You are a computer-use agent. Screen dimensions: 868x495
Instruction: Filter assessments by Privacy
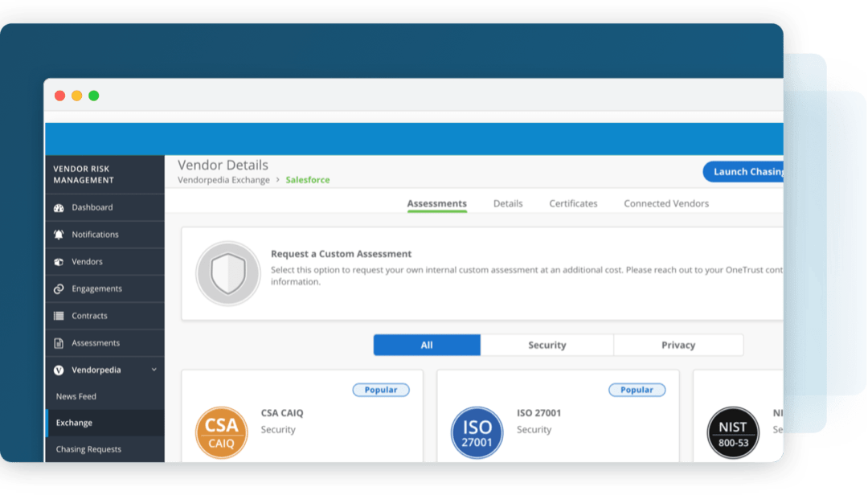pyautogui.click(x=678, y=345)
